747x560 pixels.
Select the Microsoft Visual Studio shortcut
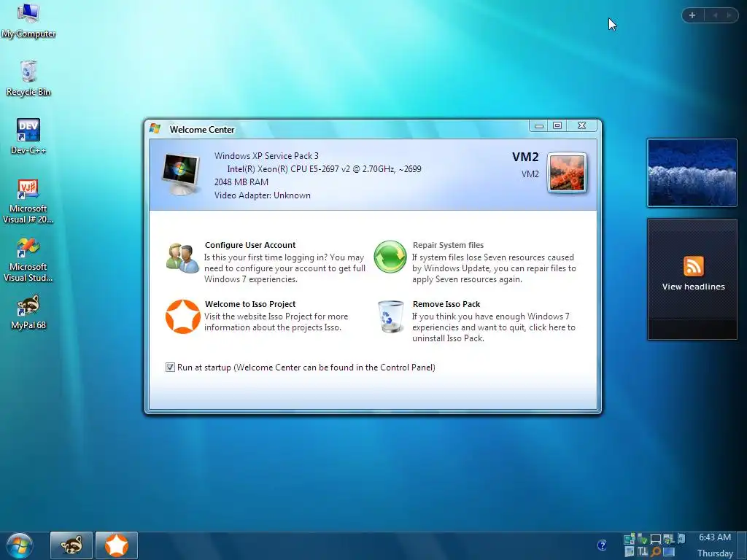28,260
